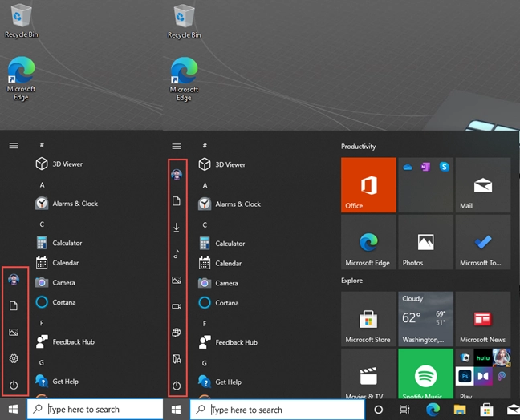Select the right Microsoft Edge desktop shortcut
This screenshot has height=420, width=520.
[184, 79]
